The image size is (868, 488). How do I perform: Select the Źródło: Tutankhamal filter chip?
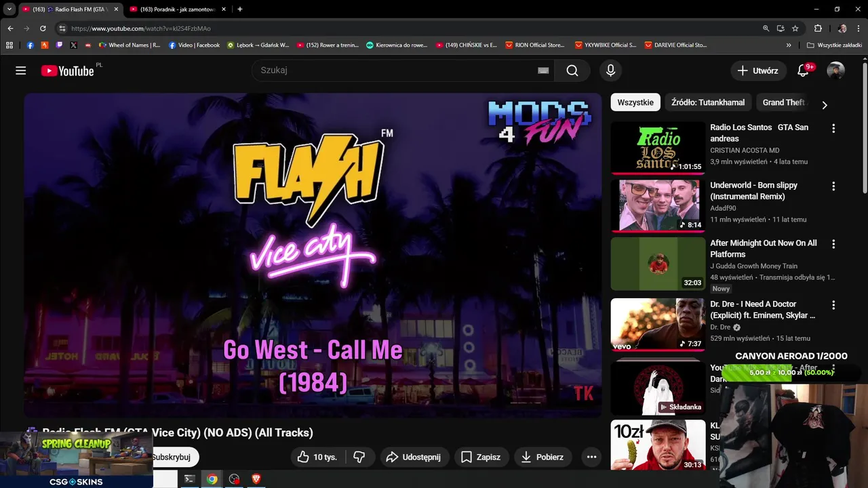pos(708,102)
